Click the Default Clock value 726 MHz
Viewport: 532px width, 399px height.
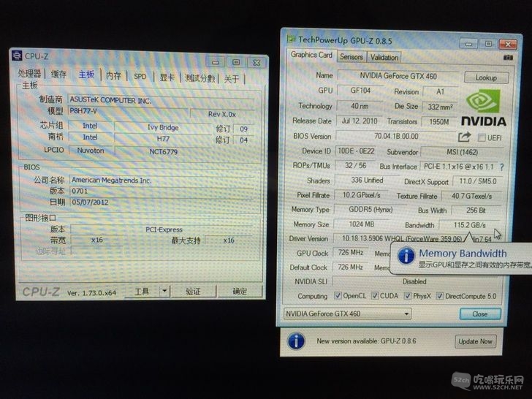[350, 267]
